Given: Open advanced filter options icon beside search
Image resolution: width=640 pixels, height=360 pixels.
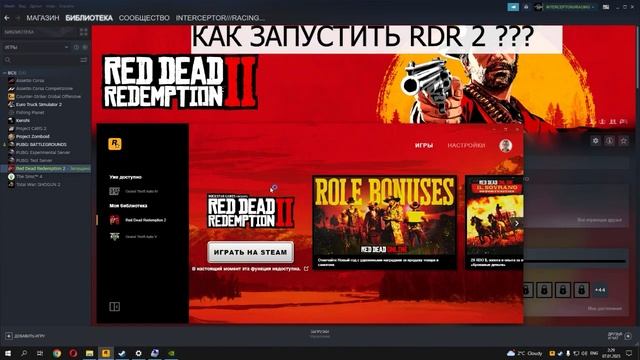Looking at the screenshot, I should pos(84,60).
